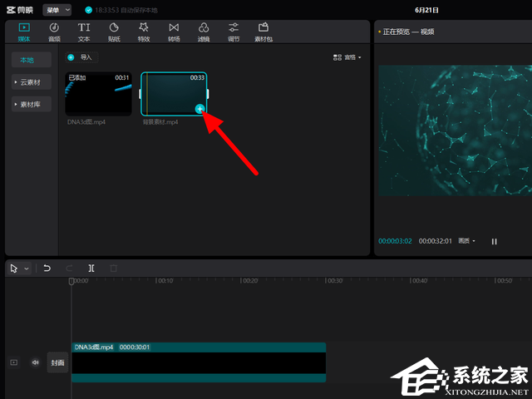The width and height of the screenshot is (532, 399).
Task: Click the 导入 import button
Action: tap(81, 57)
